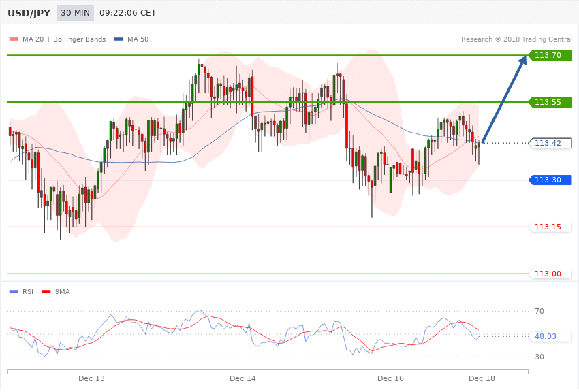Select the 30 MIN timeframe button
This screenshot has width=579, height=392.
75,13
